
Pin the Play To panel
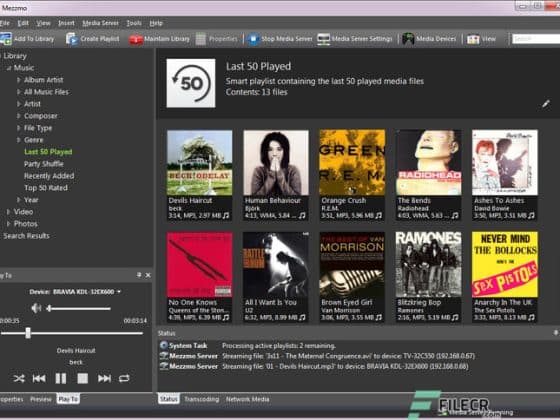[139, 275]
